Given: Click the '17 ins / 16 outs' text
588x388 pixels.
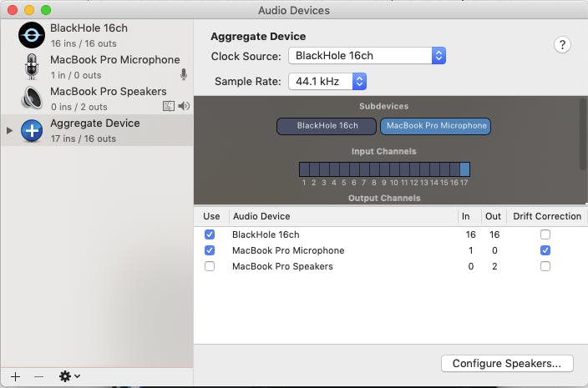Looking at the screenshot, I should pyautogui.click(x=84, y=139).
